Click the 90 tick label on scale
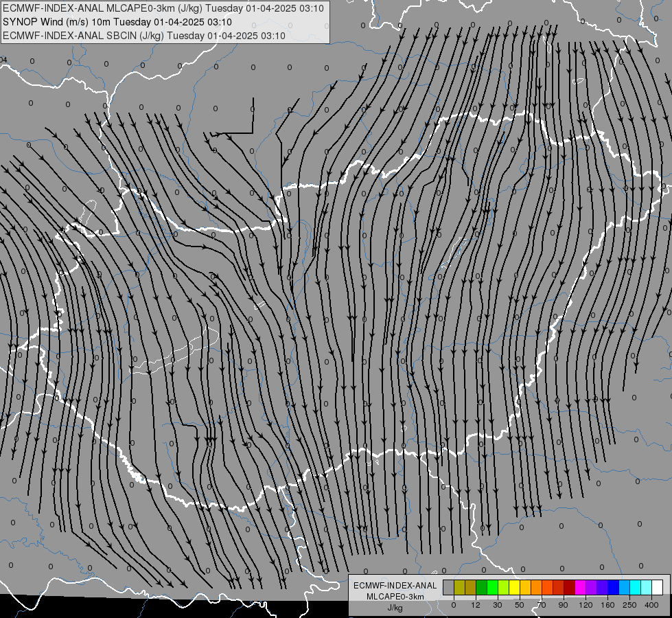The image size is (672, 618). (563, 605)
